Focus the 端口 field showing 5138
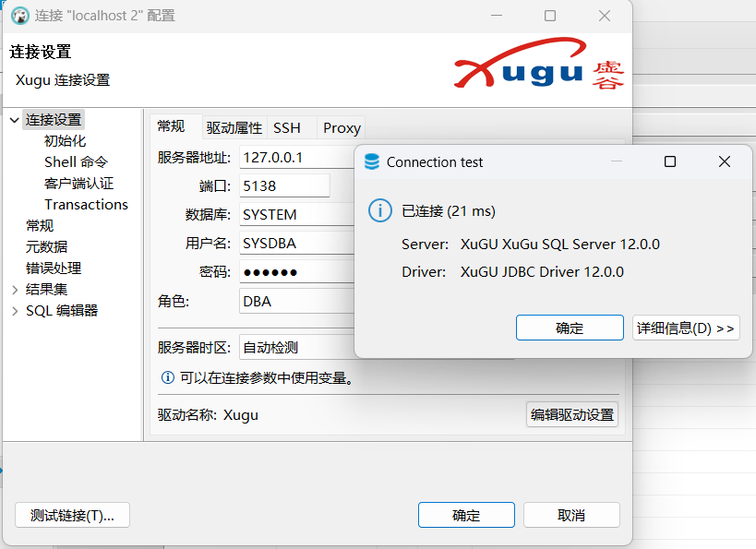The height and width of the screenshot is (549, 756). (x=284, y=185)
